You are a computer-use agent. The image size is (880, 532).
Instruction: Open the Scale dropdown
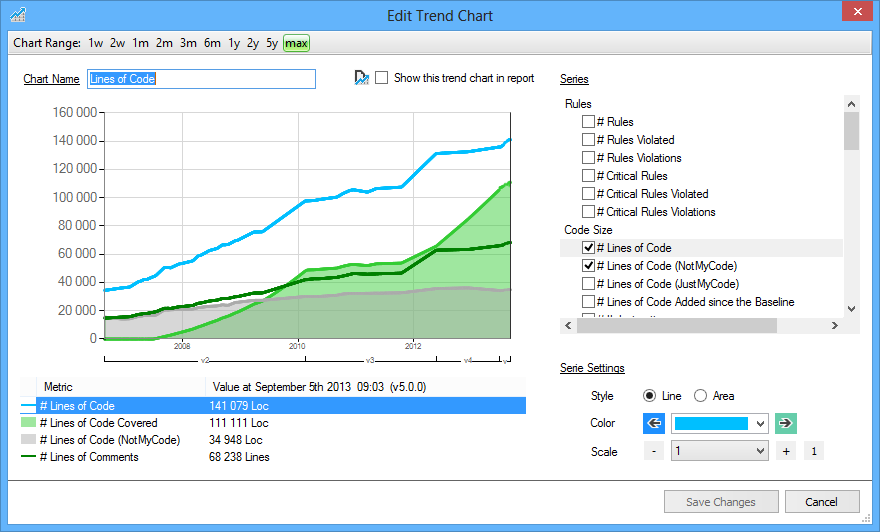pyautogui.click(x=759, y=452)
